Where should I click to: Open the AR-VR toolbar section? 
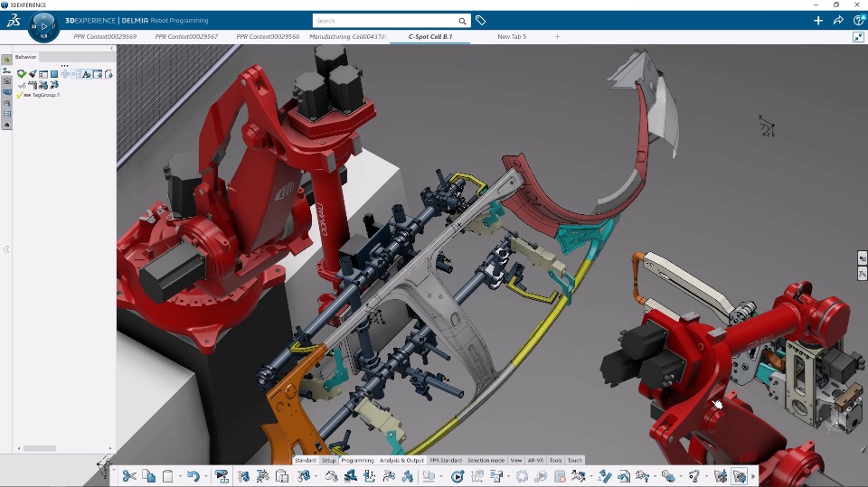click(x=535, y=461)
